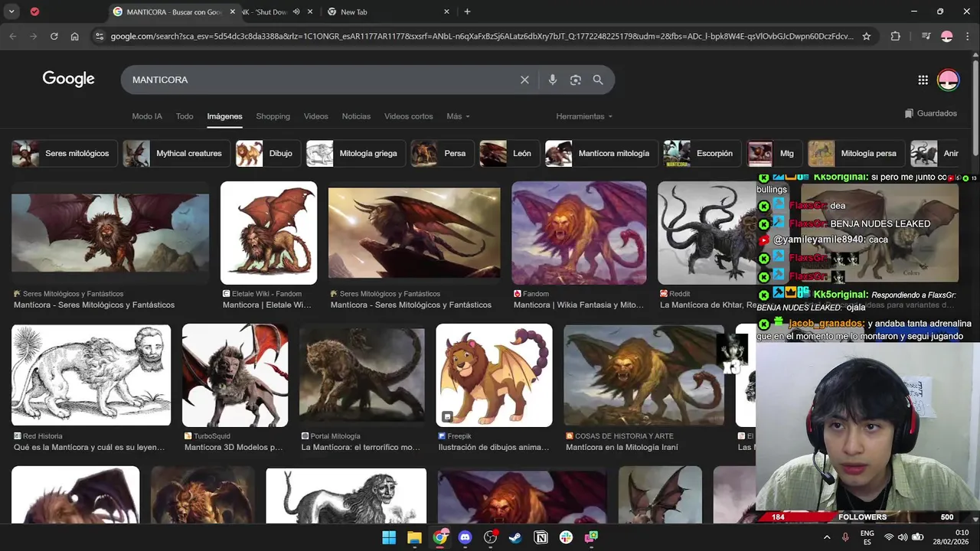Open Notion from the taskbar
Viewport: 980px width, 551px height.
pos(541,537)
